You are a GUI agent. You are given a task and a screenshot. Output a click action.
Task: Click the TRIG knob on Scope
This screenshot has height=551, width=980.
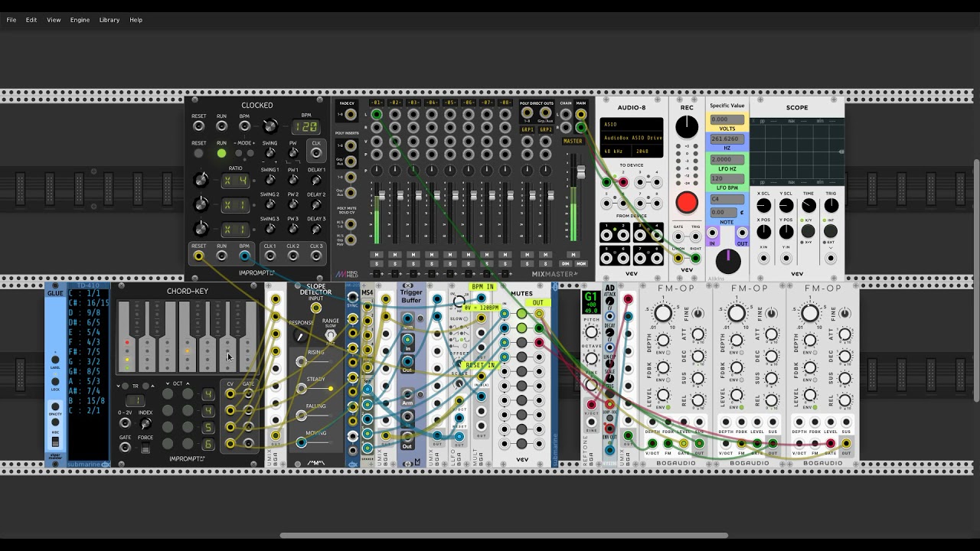pyautogui.click(x=831, y=206)
